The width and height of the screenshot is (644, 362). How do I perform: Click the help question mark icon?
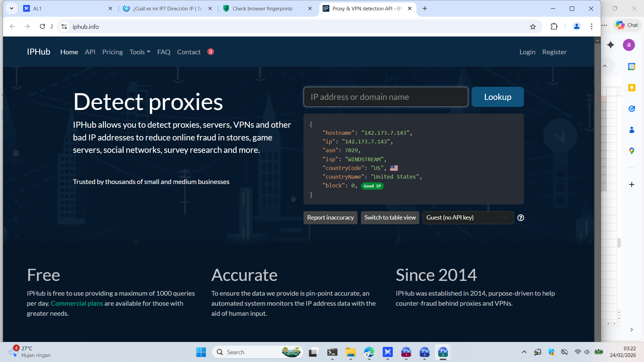(x=521, y=218)
